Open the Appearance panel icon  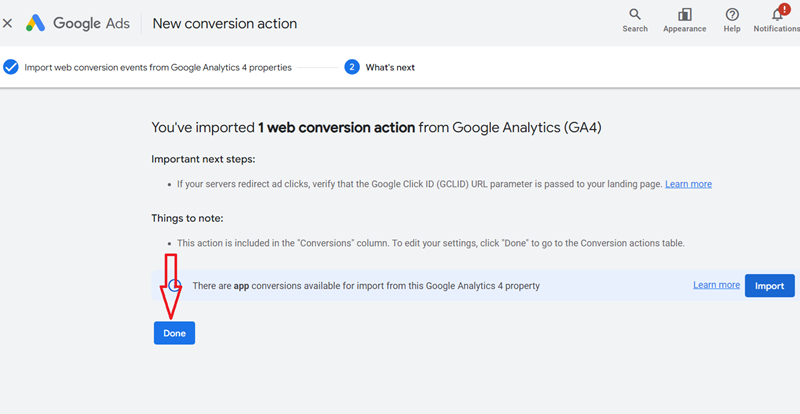[685, 14]
